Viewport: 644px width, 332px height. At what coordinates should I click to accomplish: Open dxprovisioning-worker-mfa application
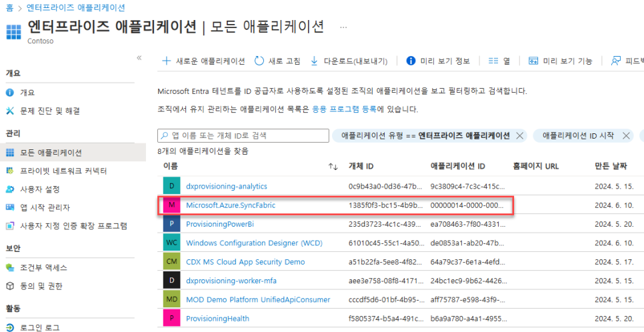click(x=231, y=281)
